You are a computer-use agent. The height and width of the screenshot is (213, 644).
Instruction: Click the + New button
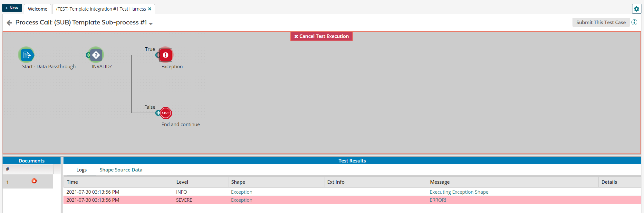(12, 8)
